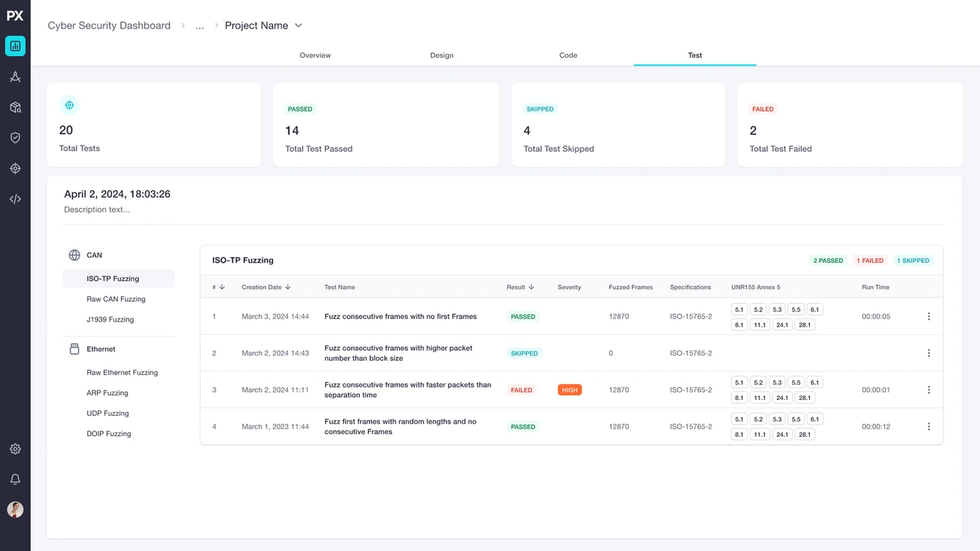The height and width of the screenshot is (551, 980).
Task: Select DOIP Fuzzing
Action: [x=109, y=433]
